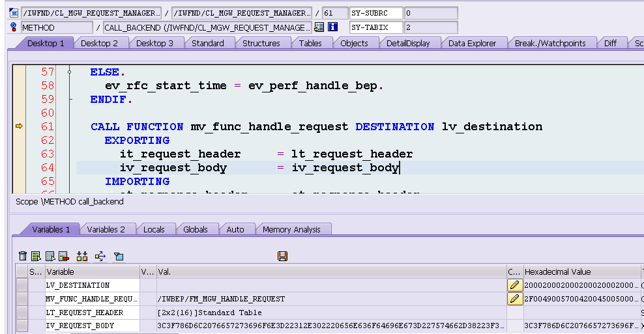Image resolution: width=644 pixels, height=334 pixels.
Task: Click the Variable column header
Action: pyautogui.click(x=93, y=271)
